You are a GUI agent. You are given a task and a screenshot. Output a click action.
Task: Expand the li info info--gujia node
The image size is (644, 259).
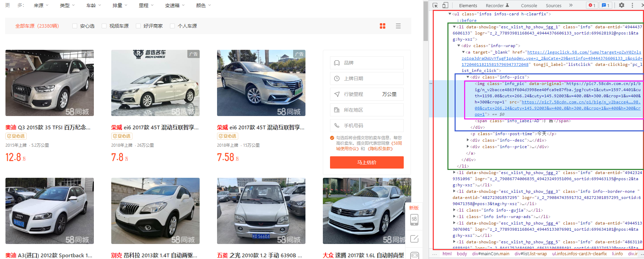coord(454,210)
